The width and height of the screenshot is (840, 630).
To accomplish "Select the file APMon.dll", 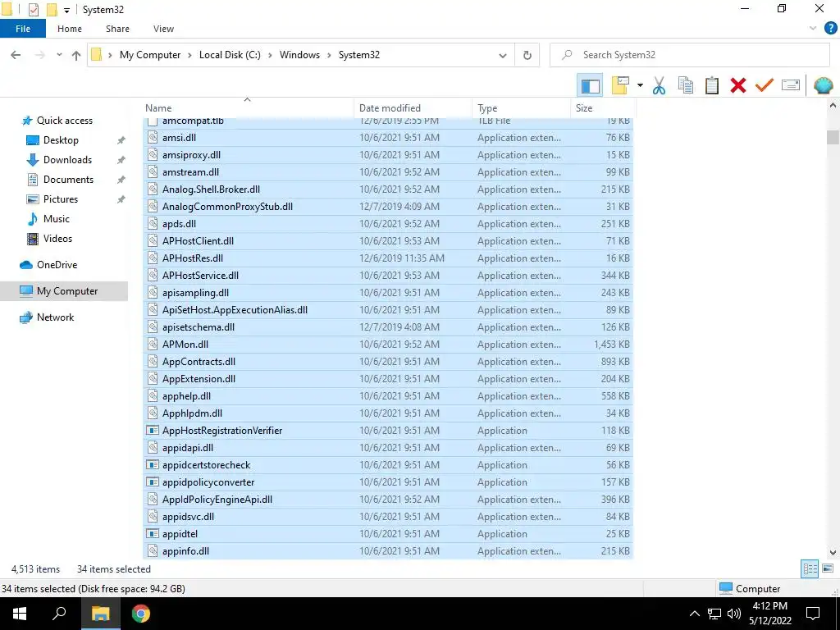I will 388,345.
